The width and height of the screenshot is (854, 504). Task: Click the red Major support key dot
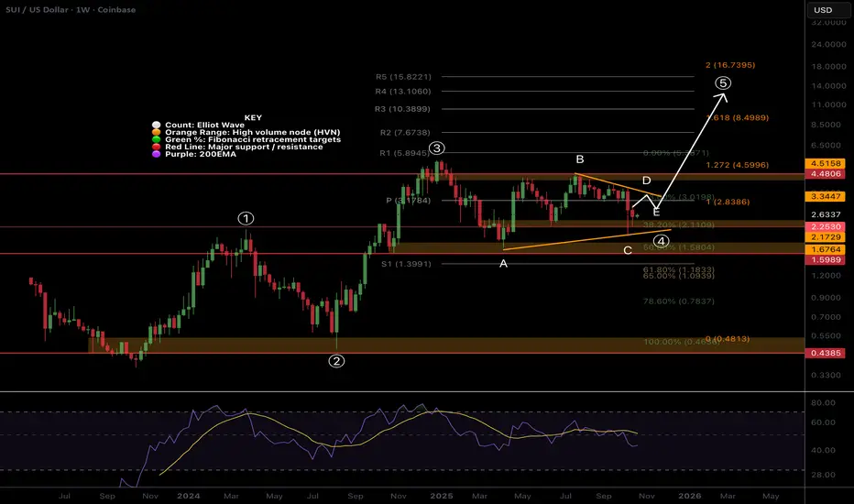157,147
